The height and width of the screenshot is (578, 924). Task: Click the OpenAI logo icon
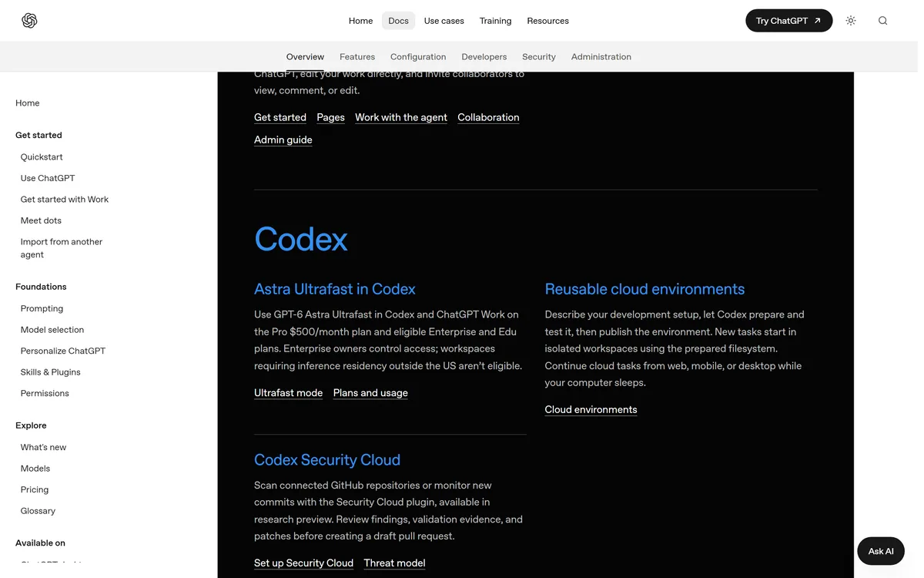[x=29, y=21]
